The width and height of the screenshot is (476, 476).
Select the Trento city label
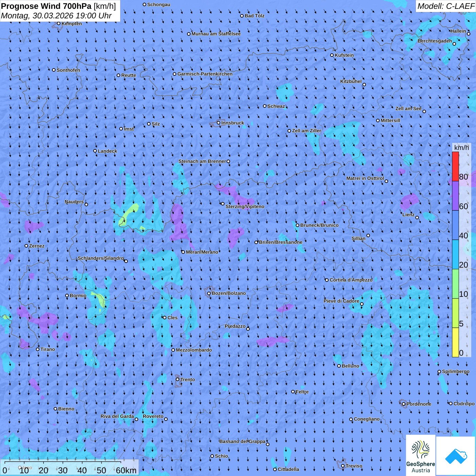coord(188,379)
